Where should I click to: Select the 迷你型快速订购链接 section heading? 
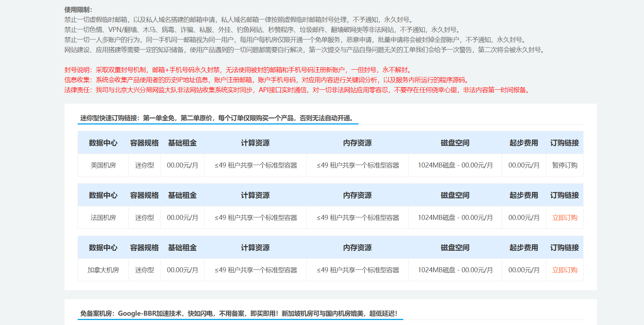coord(217,118)
